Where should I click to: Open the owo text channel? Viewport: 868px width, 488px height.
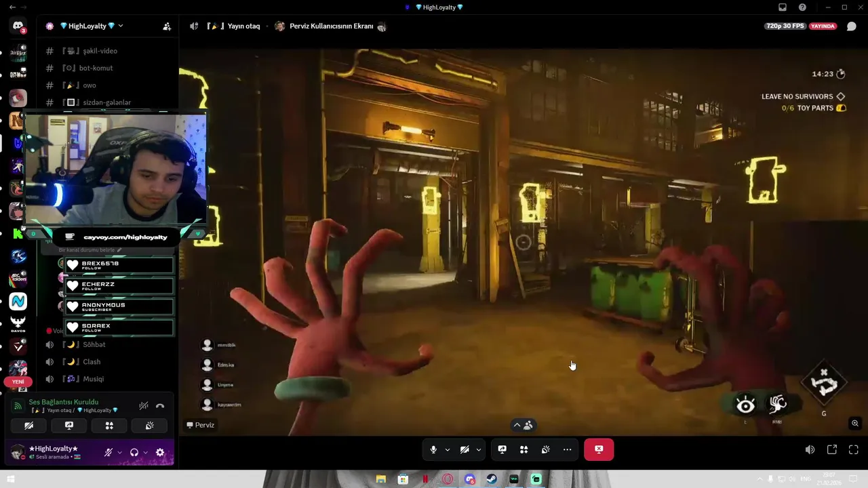point(108,85)
